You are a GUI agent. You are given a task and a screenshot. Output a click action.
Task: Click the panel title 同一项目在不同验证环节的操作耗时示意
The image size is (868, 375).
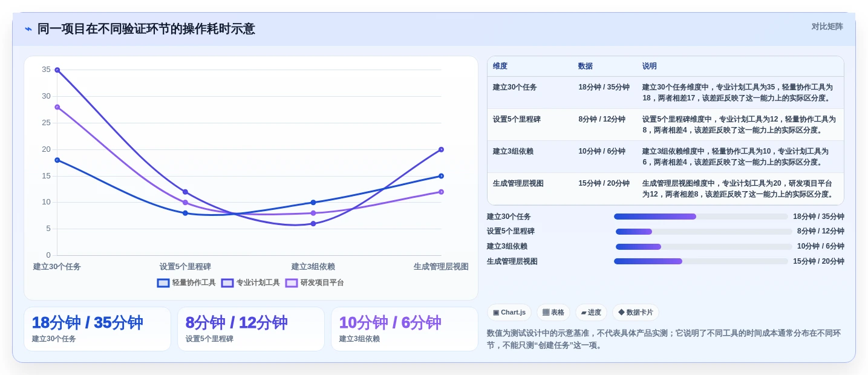tap(146, 29)
